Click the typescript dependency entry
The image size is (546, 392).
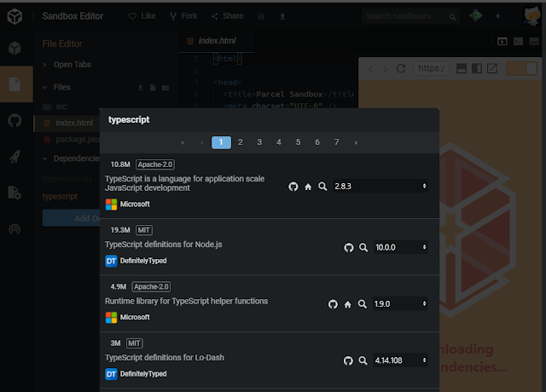click(60, 197)
